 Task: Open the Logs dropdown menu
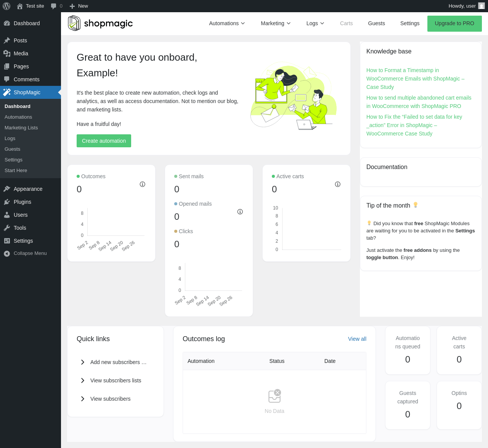[x=315, y=23]
